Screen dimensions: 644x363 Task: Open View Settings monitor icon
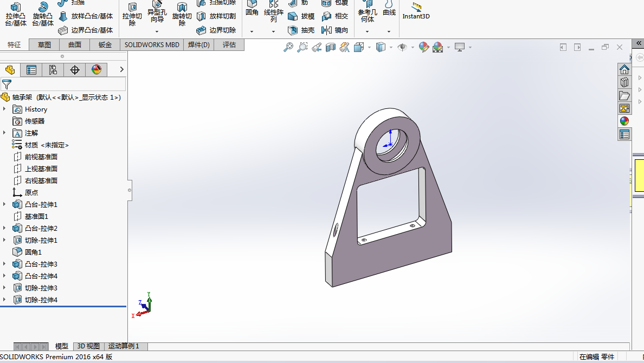(460, 47)
